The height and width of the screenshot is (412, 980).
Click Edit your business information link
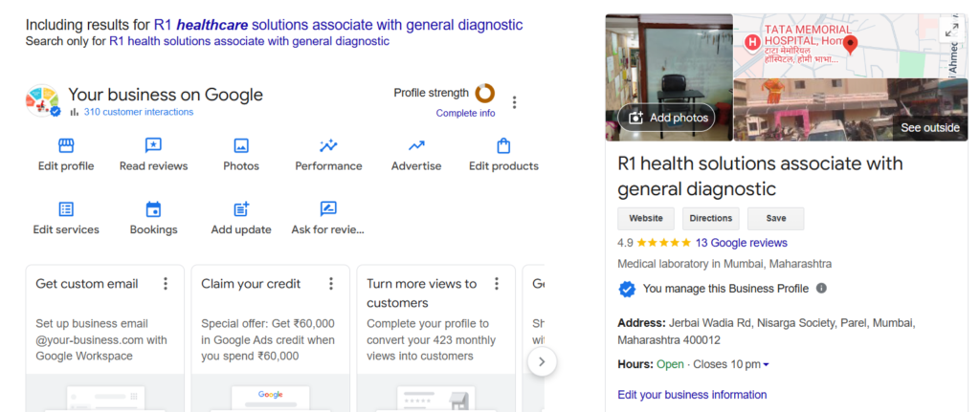tap(692, 395)
